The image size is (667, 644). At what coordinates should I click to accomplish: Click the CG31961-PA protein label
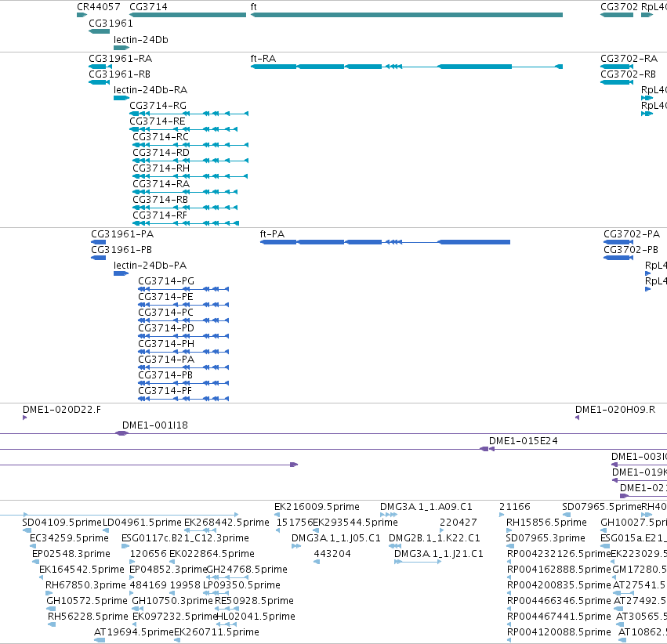click(122, 234)
